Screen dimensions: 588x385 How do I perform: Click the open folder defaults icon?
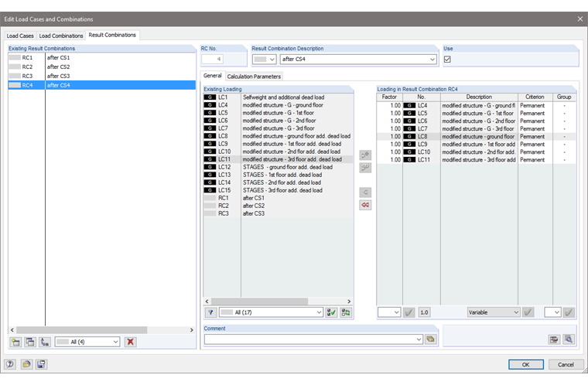(x=26, y=364)
